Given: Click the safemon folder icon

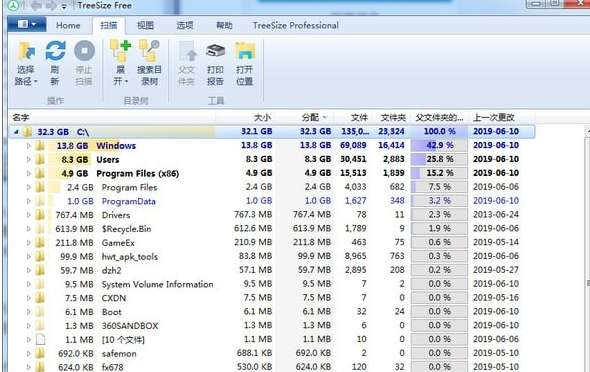Looking at the screenshot, I should click(40, 354).
